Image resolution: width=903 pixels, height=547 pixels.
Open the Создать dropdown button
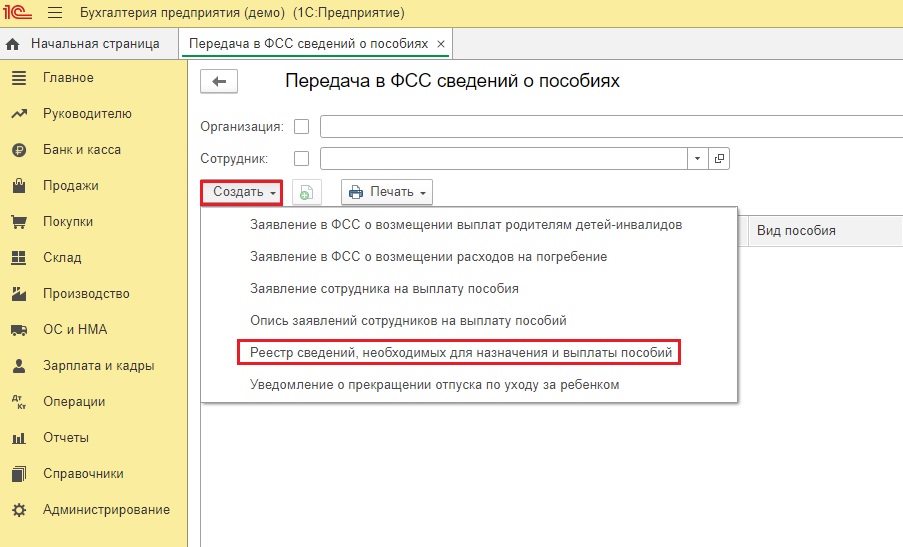click(241, 192)
